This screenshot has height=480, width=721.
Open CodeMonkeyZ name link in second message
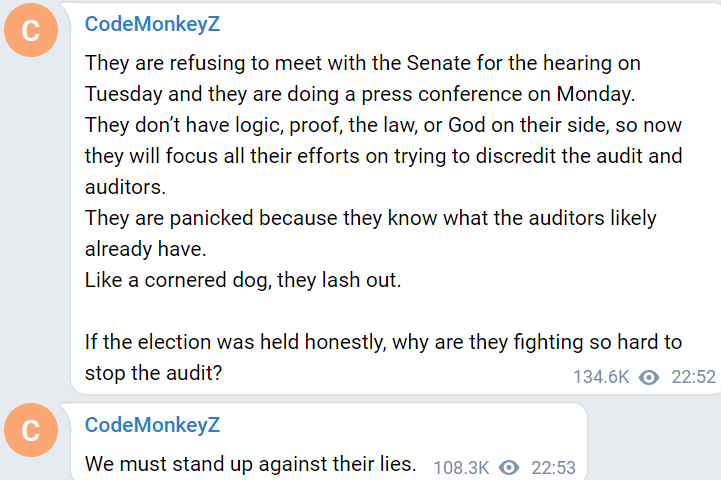click(152, 425)
